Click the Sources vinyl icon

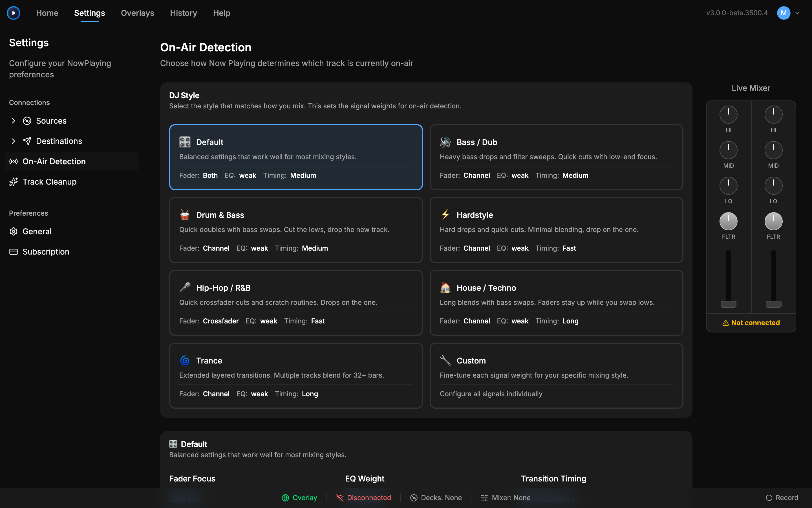point(27,121)
